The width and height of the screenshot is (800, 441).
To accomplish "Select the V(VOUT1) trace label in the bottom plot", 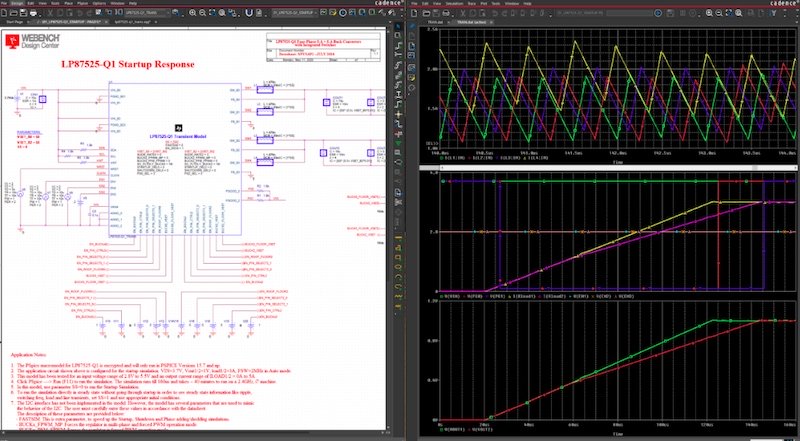I will 455,430.
